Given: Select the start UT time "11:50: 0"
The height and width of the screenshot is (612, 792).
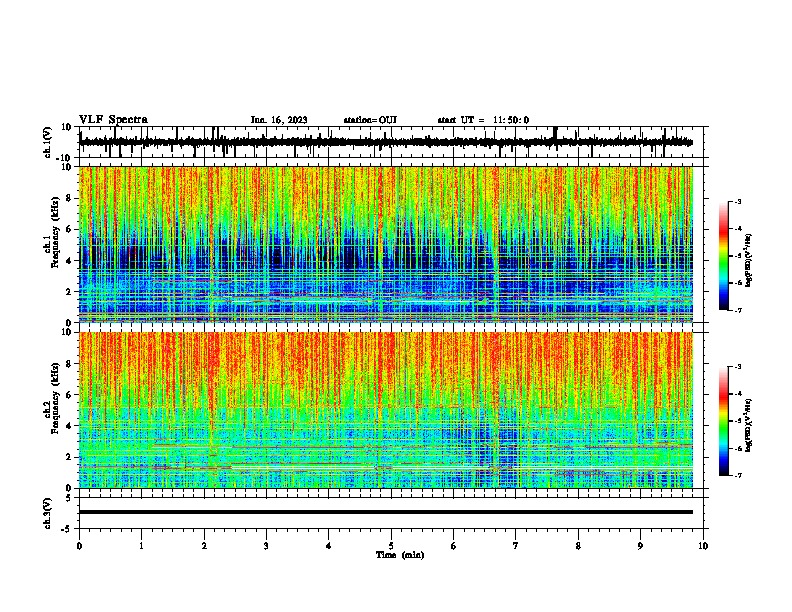Looking at the screenshot, I should (x=511, y=120).
